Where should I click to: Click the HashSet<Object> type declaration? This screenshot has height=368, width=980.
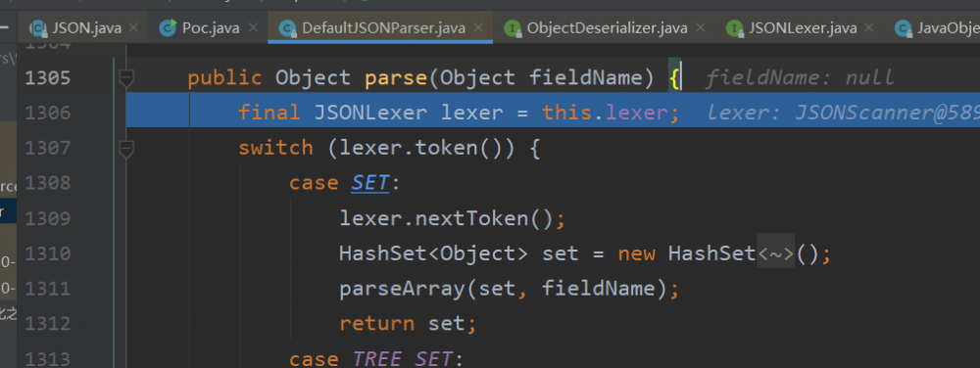click(x=434, y=253)
